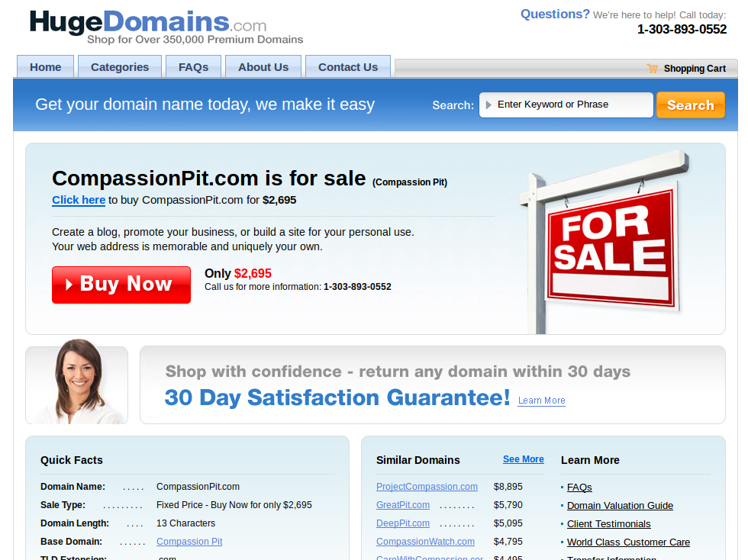This screenshot has height=560, width=748.
Task: Open ProjectCompassion.com domain link
Action: (427, 487)
